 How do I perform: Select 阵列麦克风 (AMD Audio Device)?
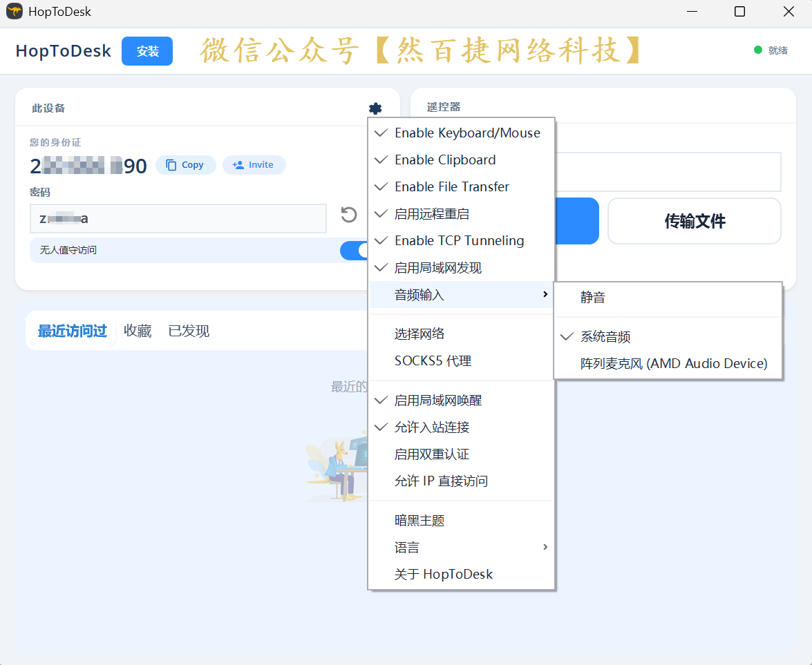(x=668, y=364)
